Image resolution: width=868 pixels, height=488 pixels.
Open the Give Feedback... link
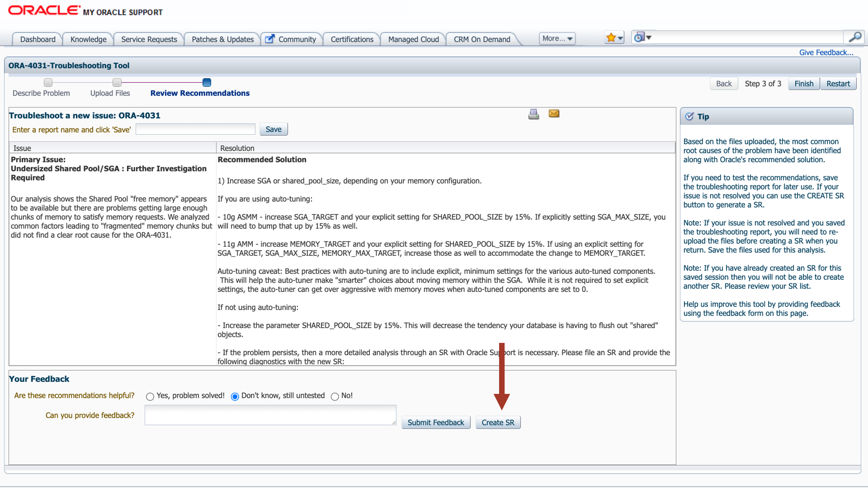pyautogui.click(x=826, y=52)
